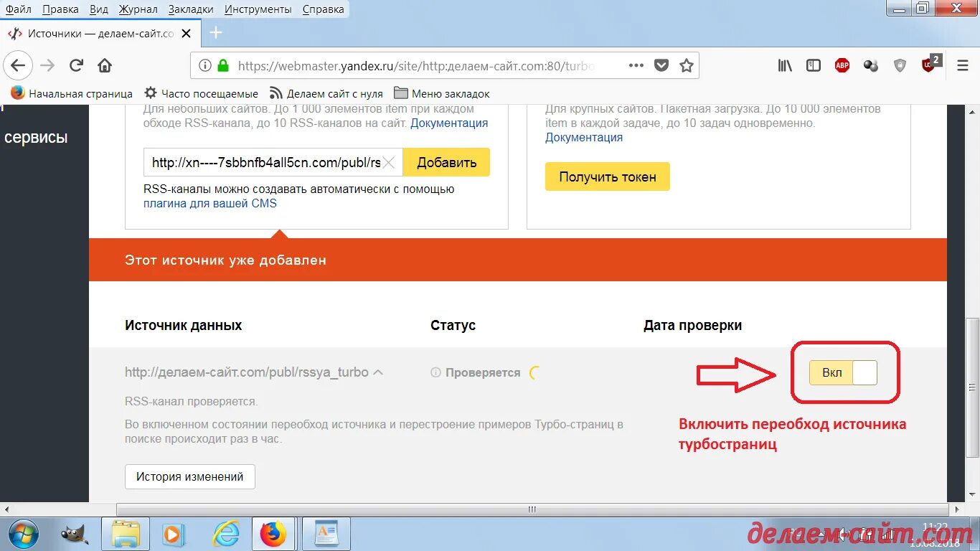This screenshot has width=980, height=551.
Task: Open the Файл menu
Action: [18, 9]
